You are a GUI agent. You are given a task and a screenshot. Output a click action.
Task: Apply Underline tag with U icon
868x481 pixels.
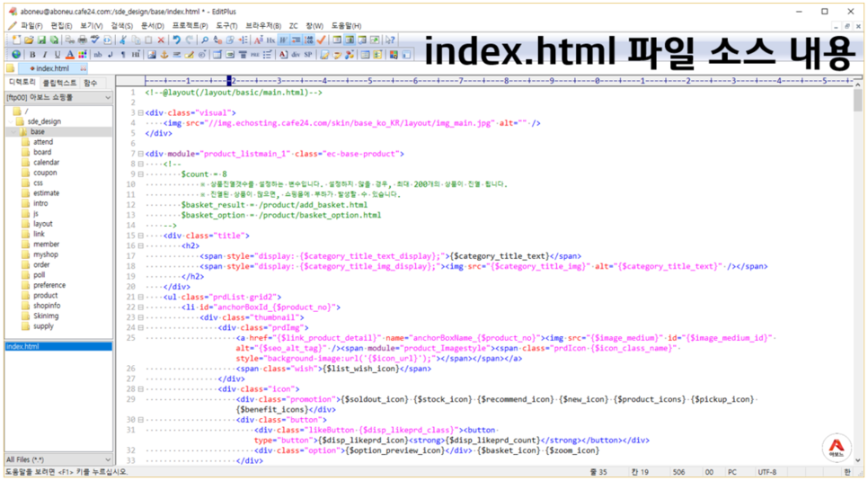[x=57, y=54]
